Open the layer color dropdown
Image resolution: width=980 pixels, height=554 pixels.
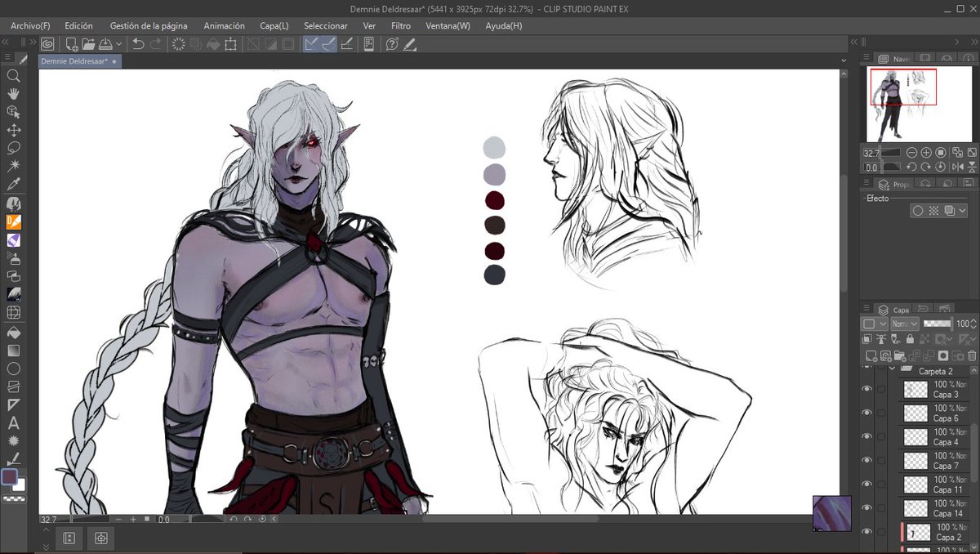[x=875, y=324]
